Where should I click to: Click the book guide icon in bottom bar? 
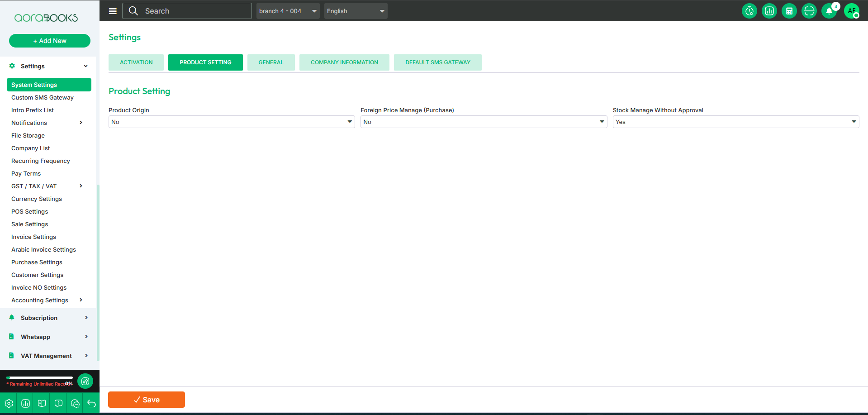(x=42, y=403)
